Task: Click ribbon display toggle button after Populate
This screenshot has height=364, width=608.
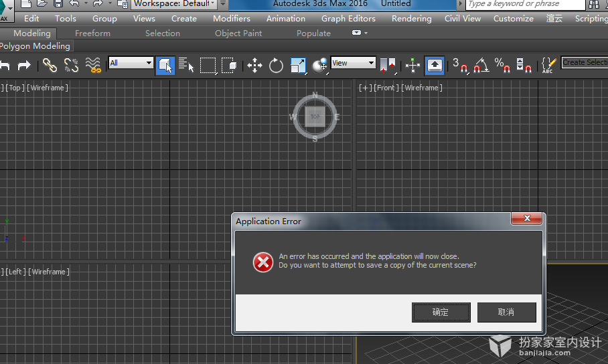Action: (x=356, y=33)
